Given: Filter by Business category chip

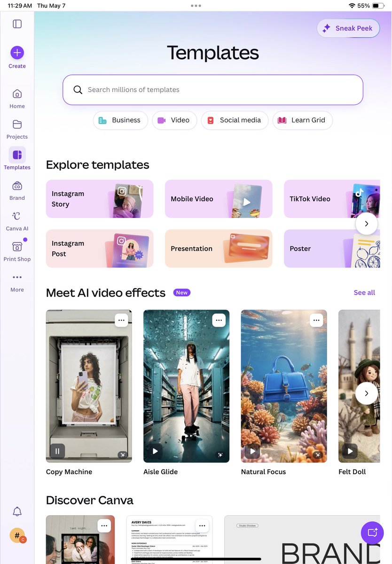Looking at the screenshot, I should [x=120, y=120].
